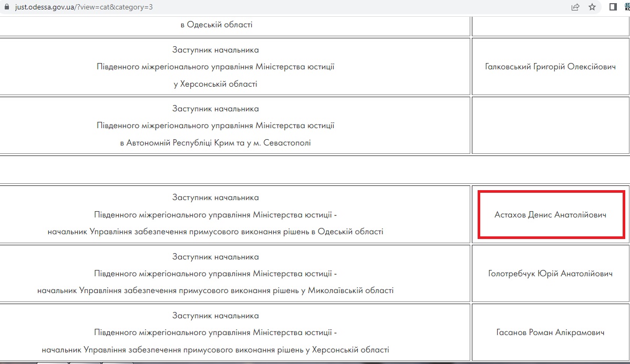Click 'в Автономній Республіці Крим та у м. Севастополі'

(215, 143)
